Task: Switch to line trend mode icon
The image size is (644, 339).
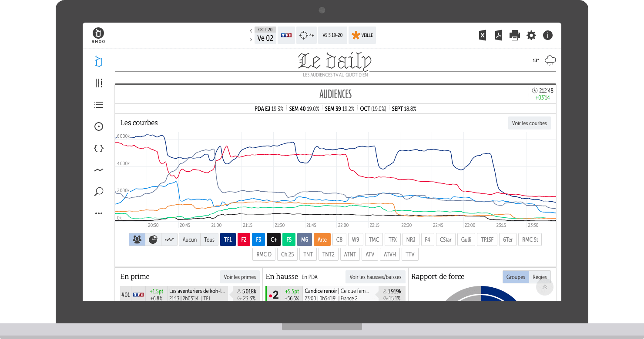Action: 169,239
